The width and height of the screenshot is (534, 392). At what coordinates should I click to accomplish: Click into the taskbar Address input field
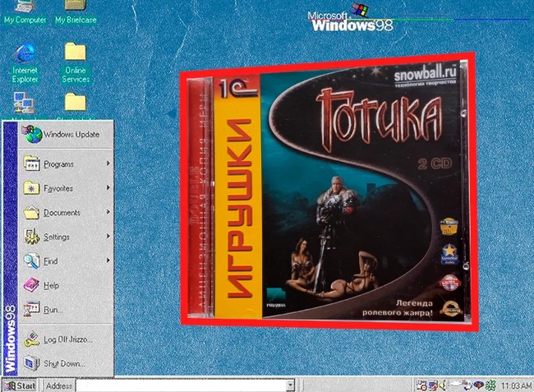pos(182,385)
